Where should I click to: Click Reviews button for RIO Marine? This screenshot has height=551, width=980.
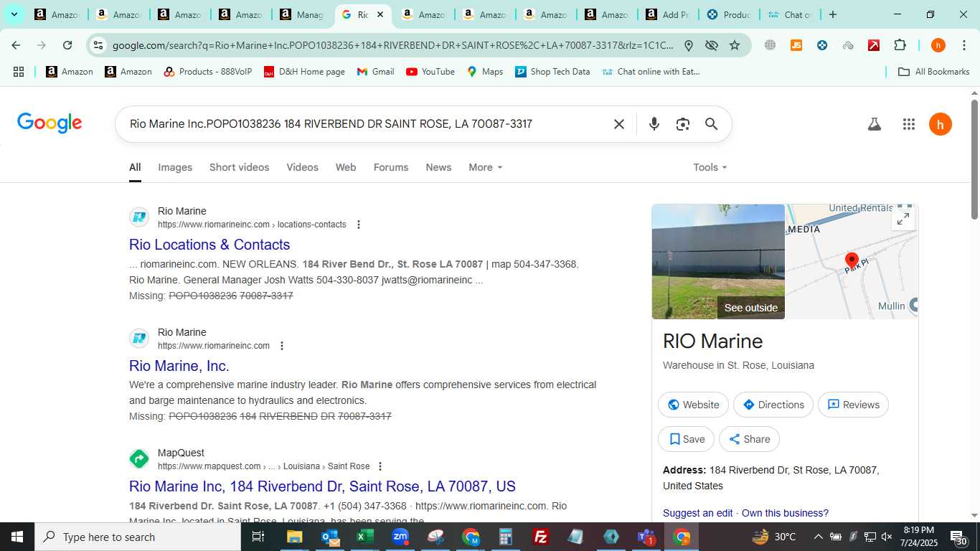[x=853, y=405]
